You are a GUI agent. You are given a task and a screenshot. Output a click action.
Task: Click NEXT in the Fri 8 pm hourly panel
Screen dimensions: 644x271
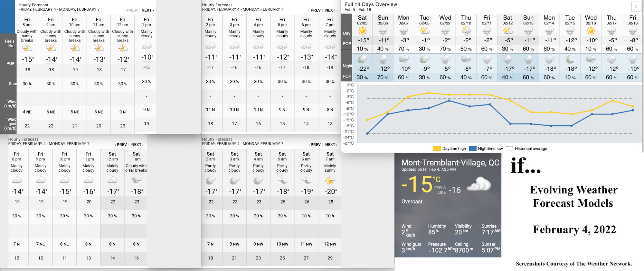click(137, 145)
